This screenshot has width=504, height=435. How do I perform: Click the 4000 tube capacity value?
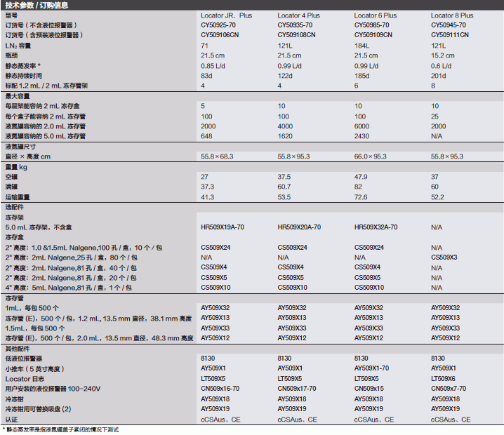(285, 126)
